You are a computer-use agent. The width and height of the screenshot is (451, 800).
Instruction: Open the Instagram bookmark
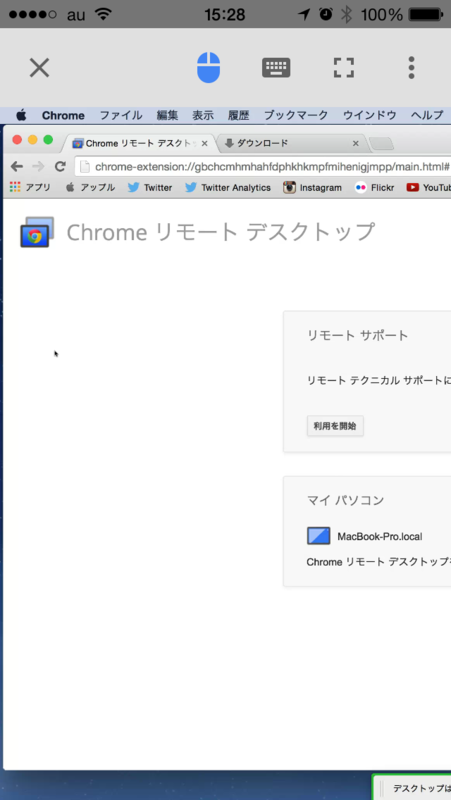pos(313,188)
